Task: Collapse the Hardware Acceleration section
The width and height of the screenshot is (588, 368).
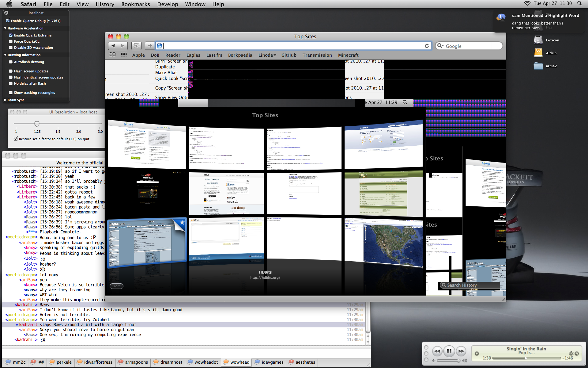Action: coord(5,28)
